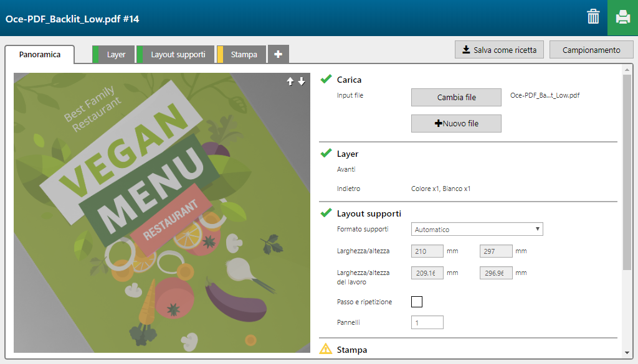The width and height of the screenshot is (638, 364).
Task: Toggle the Passo e ripetizione checkbox
Action: (417, 302)
